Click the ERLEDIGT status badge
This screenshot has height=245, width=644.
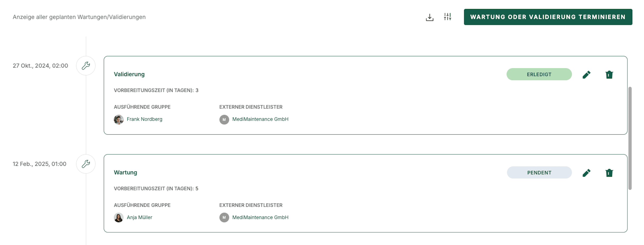click(x=539, y=74)
